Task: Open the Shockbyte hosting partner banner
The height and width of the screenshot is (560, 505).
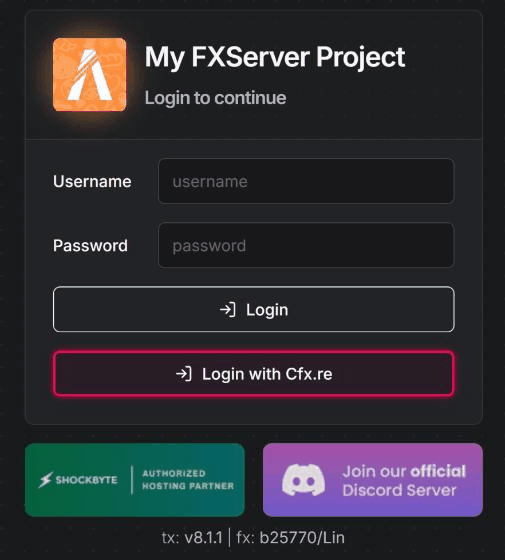Action: (135, 480)
